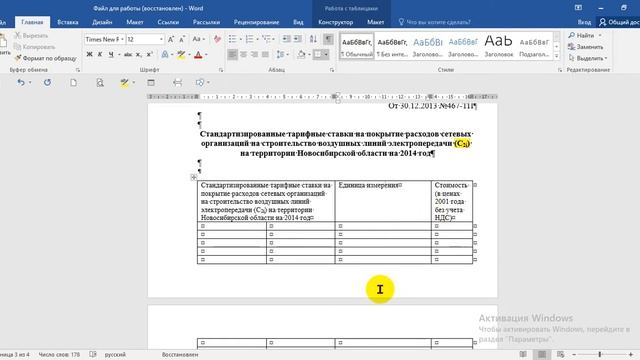Viewport: 640px width, 360px height.
Task: Open print preview magnifier icon
Action: 100,82
